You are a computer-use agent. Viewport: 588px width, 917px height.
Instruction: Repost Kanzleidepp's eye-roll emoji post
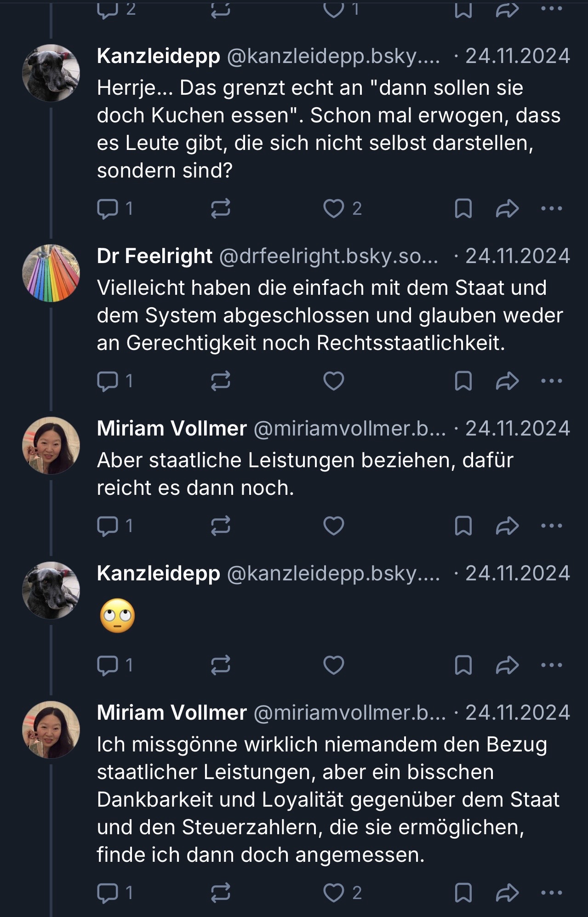point(220,665)
